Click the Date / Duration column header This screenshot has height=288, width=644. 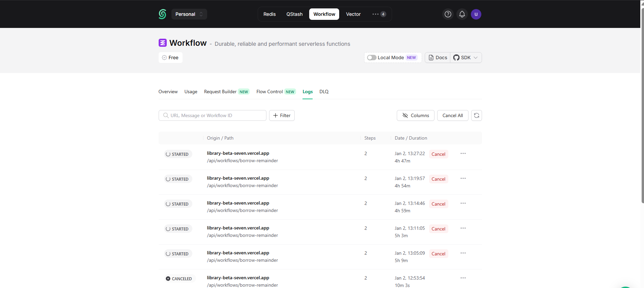pos(411,138)
